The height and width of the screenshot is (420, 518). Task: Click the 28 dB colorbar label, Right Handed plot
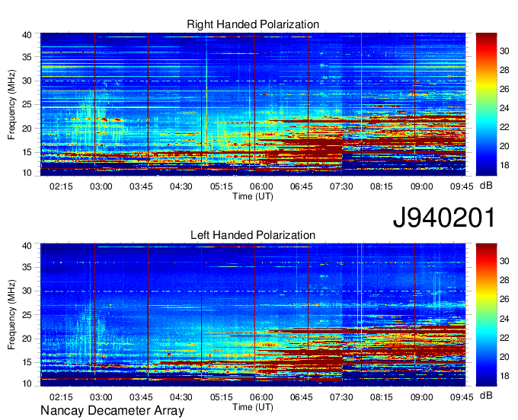(x=504, y=70)
